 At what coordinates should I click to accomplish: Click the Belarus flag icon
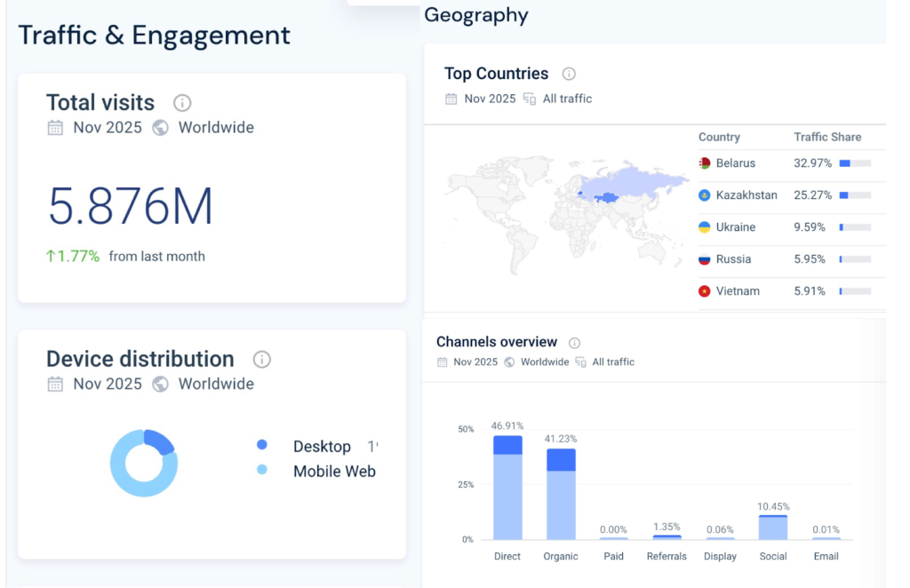point(705,163)
